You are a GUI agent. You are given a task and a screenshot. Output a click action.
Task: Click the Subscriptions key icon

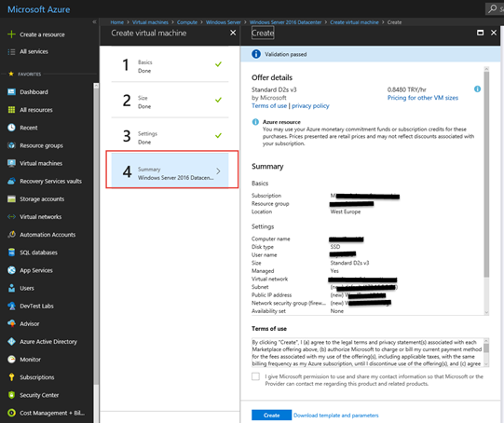(11, 377)
